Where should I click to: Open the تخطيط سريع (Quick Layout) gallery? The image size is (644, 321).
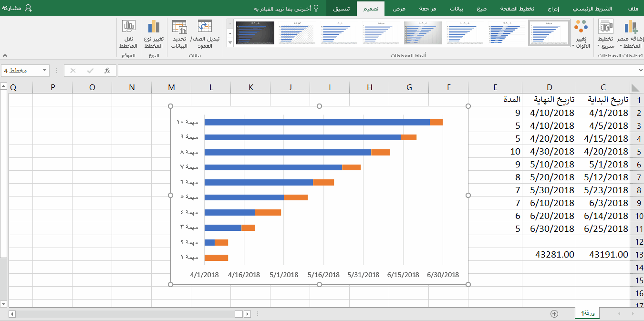point(606,34)
